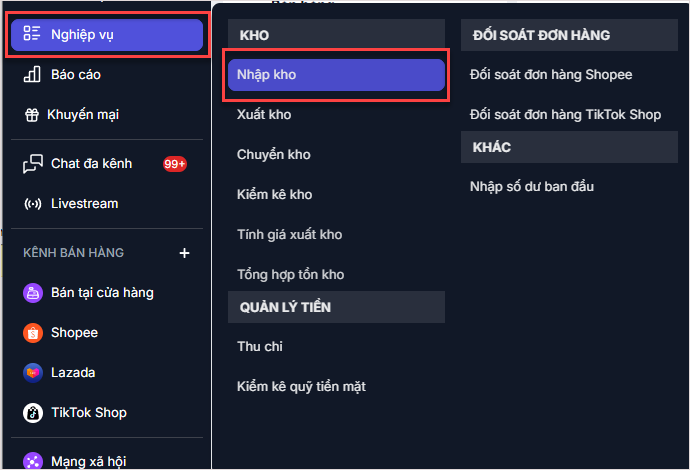Go to Tổng hợp tồn kho
The height and width of the screenshot is (470, 690).
point(290,275)
